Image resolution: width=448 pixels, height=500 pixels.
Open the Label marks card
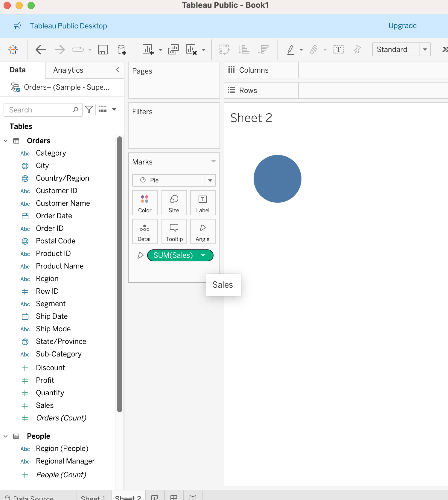pyautogui.click(x=203, y=203)
